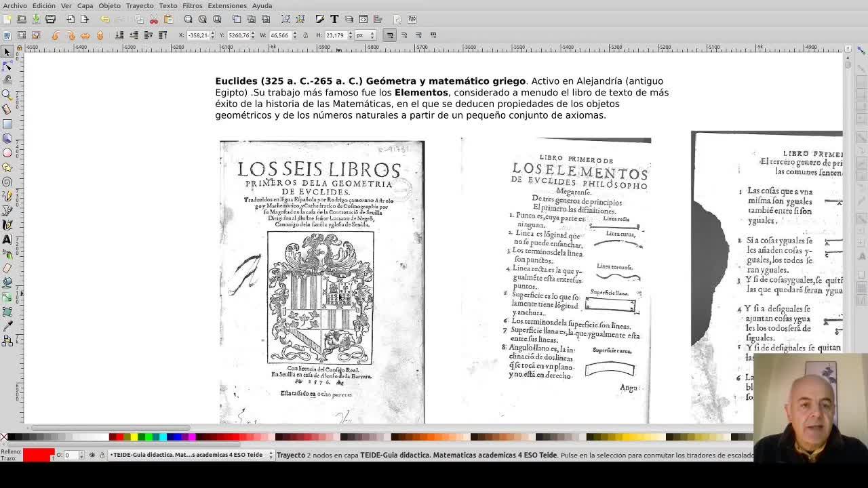The image size is (868, 488).
Task: Click the W width input field
Action: [x=279, y=35]
